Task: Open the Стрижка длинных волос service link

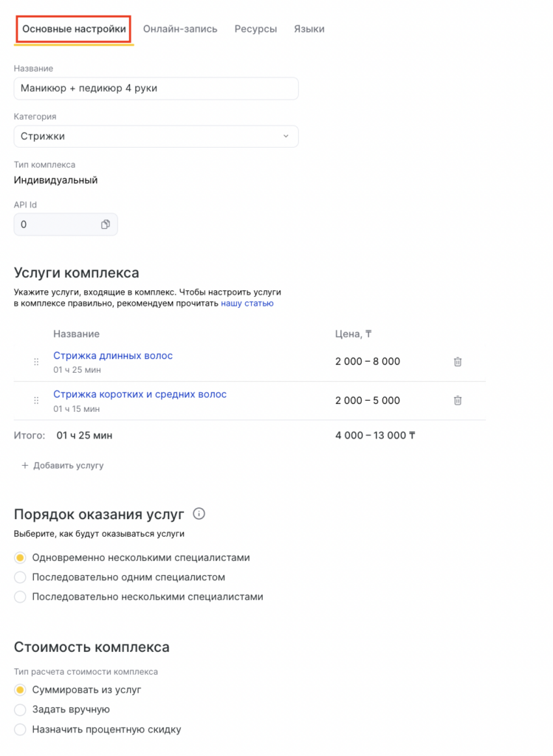Action: coord(113,356)
